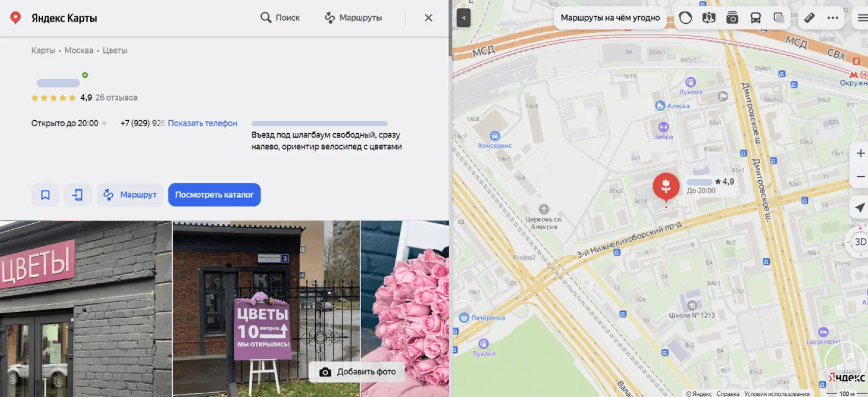Zoom in with the plus button

click(x=860, y=154)
